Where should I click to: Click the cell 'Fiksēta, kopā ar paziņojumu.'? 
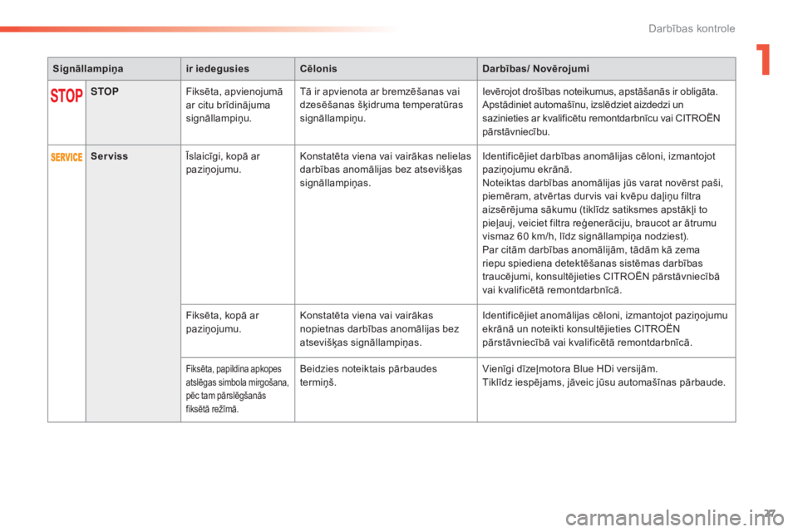(238, 331)
